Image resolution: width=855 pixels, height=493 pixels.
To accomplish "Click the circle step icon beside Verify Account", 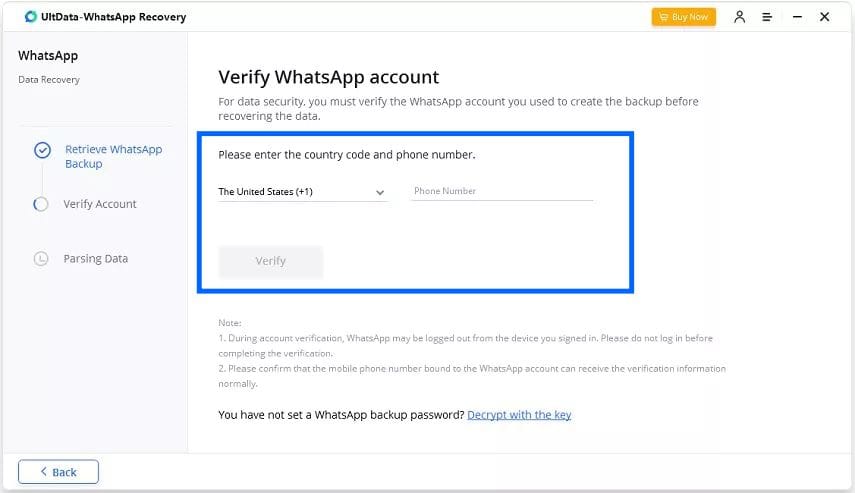I will tap(41, 204).
